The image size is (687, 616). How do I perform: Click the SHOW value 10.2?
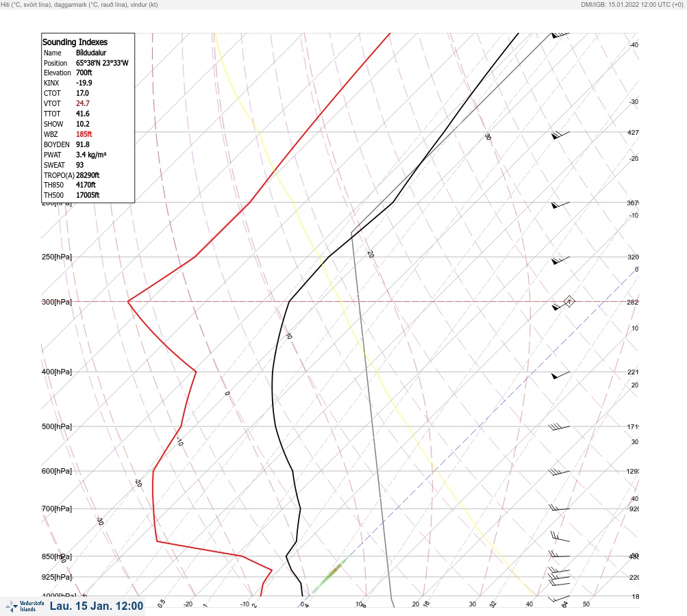[83, 124]
